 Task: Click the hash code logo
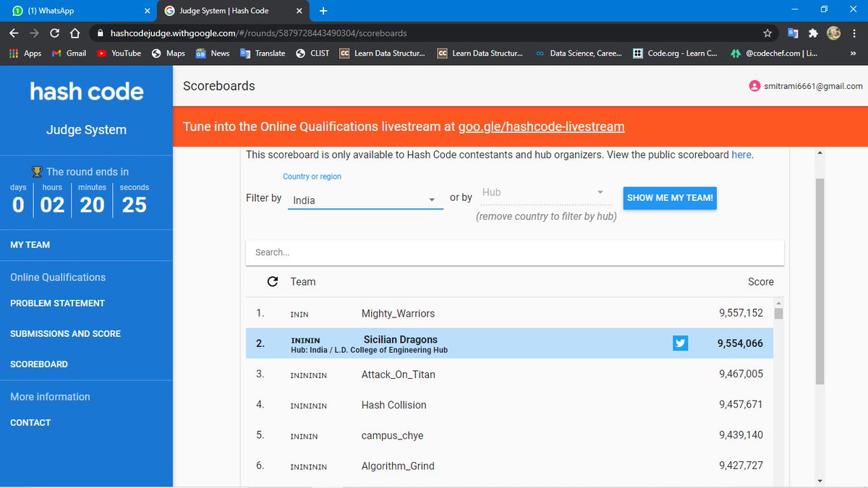87,92
